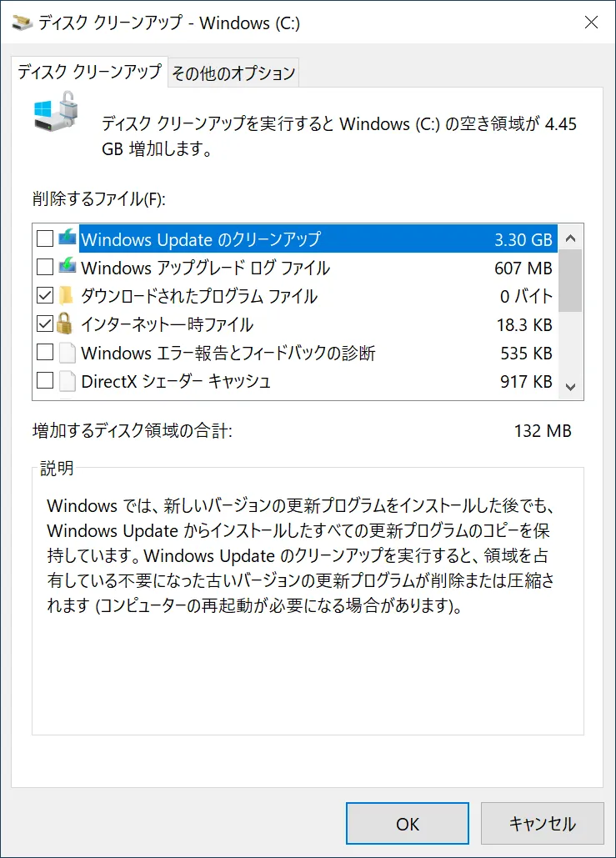Check the Windows Update のクリーンアップ checkbox
Screen dimensions: 616x858
pyautogui.click(x=45, y=238)
